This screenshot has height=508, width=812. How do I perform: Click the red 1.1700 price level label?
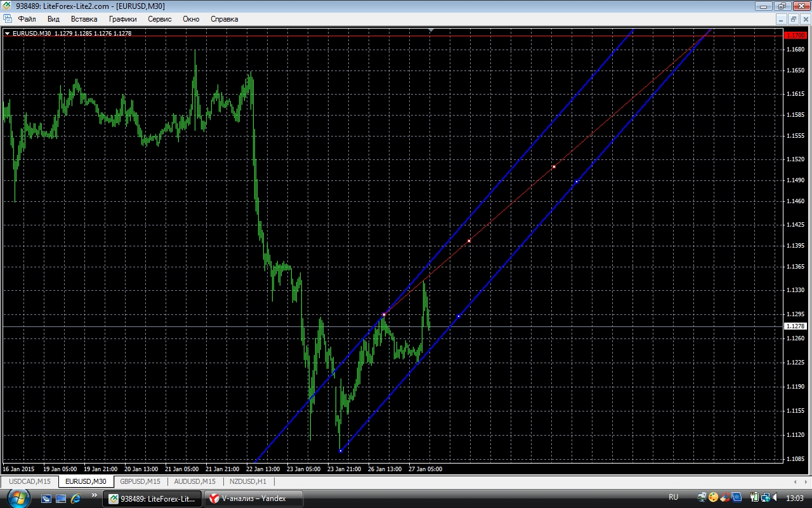(x=795, y=36)
